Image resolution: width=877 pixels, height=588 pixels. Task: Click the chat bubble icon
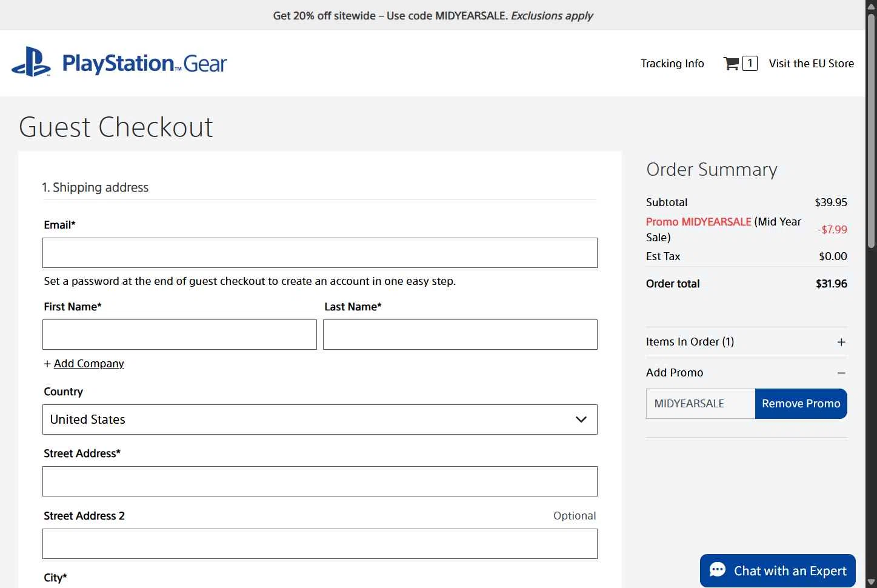[x=718, y=570]
